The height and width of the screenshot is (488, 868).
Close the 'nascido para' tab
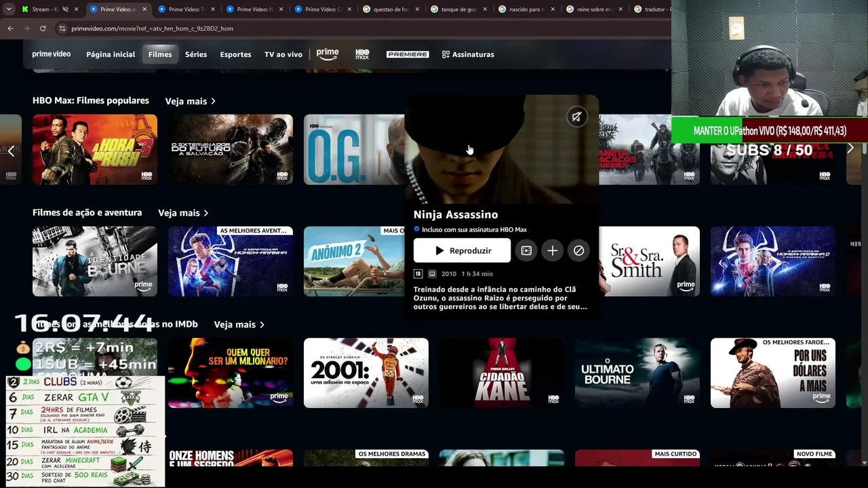(553, 9)
